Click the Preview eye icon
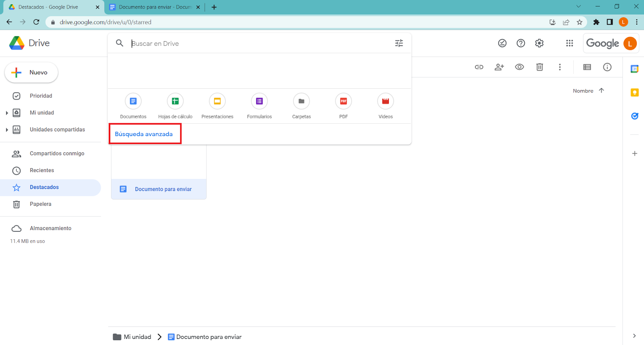The height and width of the screenshot is (345, 644). click(x=520, y=67)
